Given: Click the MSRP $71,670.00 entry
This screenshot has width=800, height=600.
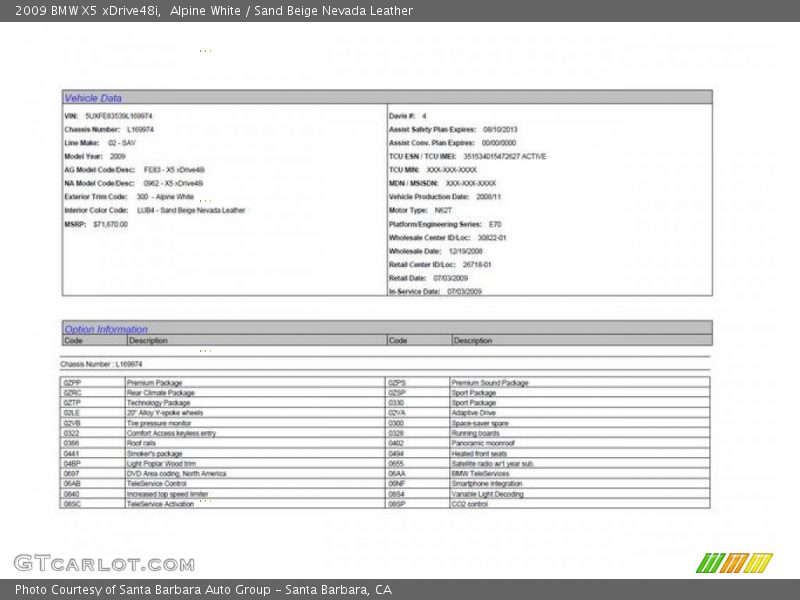Looking at the screenshot, I should [96, 224].
